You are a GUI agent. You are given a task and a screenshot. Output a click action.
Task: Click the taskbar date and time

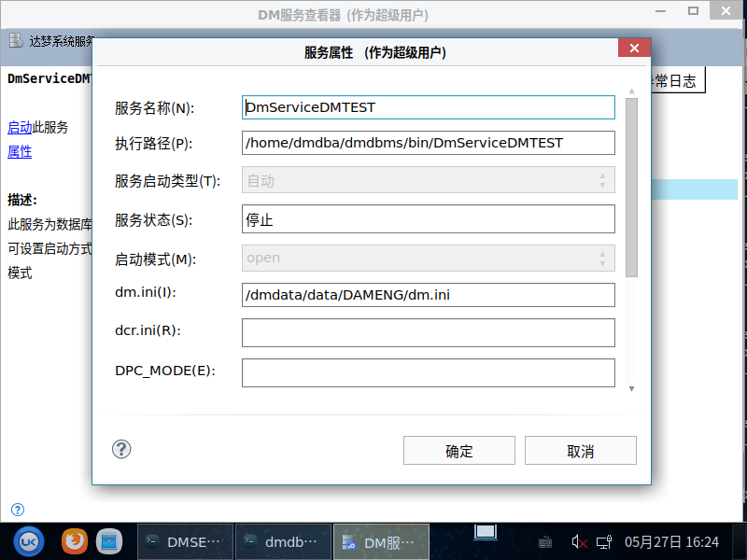pos(671,542)
